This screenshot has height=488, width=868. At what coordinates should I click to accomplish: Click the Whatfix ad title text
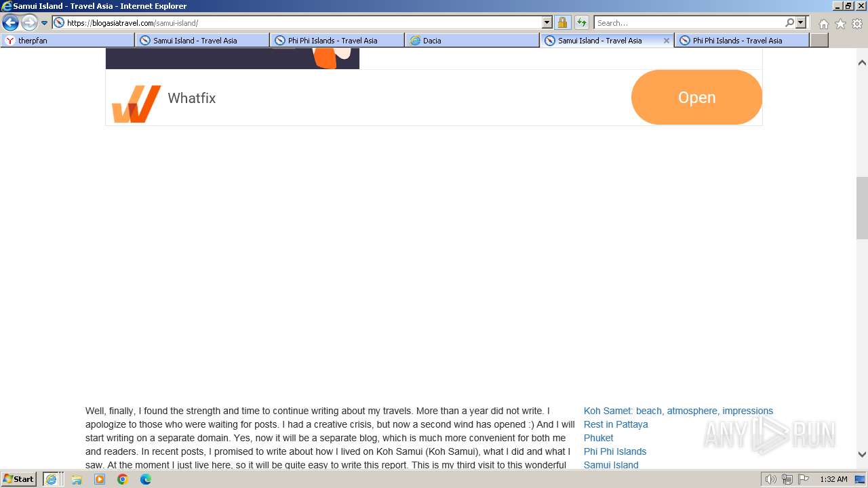191,98
